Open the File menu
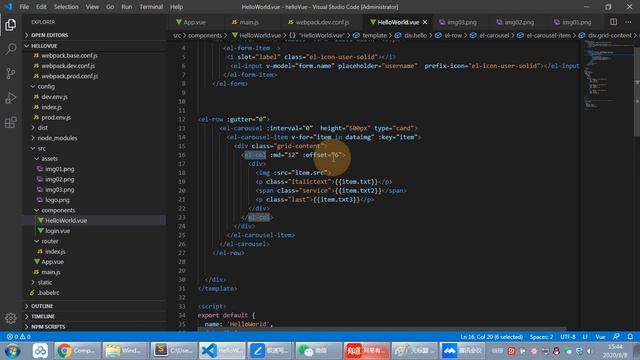 (x=24, y=7)
